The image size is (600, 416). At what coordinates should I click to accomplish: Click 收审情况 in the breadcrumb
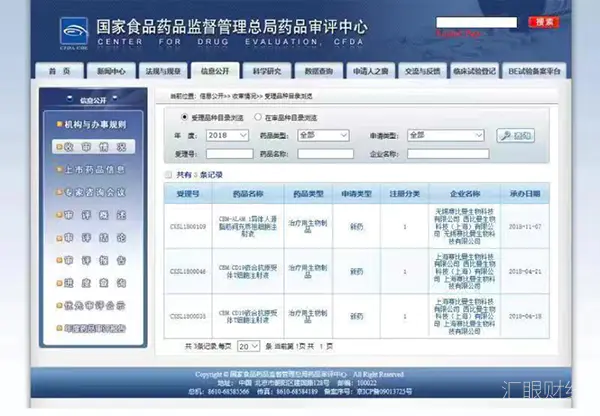coord(245,96)
